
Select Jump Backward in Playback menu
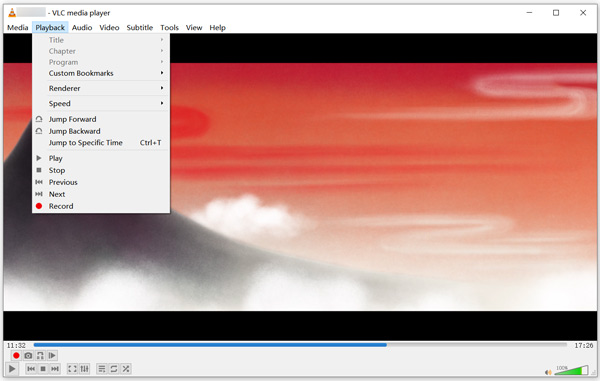pyautogui.click(x=101, y=131)
